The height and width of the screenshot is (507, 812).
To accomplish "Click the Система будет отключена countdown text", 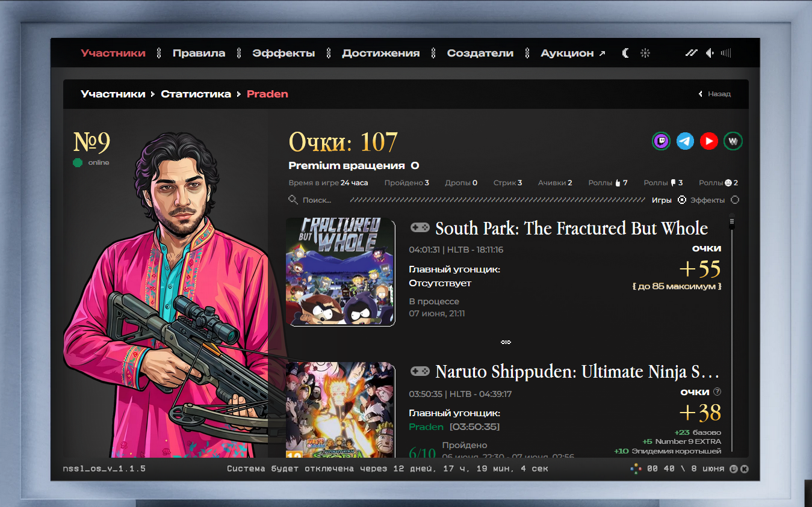I will [388, 469].
